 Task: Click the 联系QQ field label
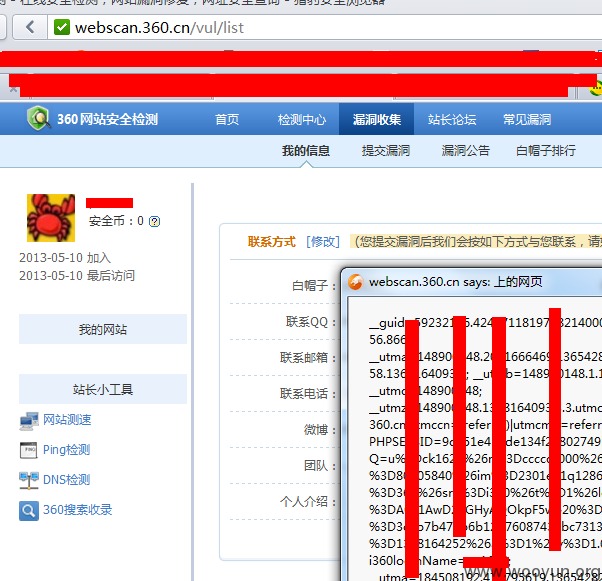(311, 322)
